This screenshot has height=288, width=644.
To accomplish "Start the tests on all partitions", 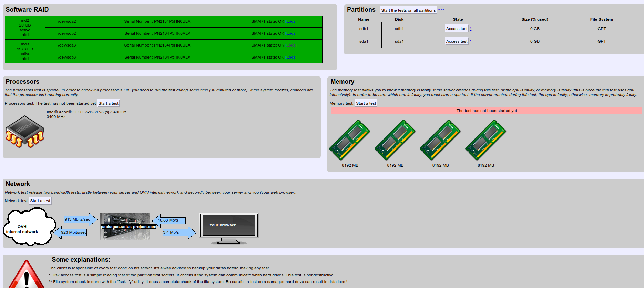I will pos(408,10).
